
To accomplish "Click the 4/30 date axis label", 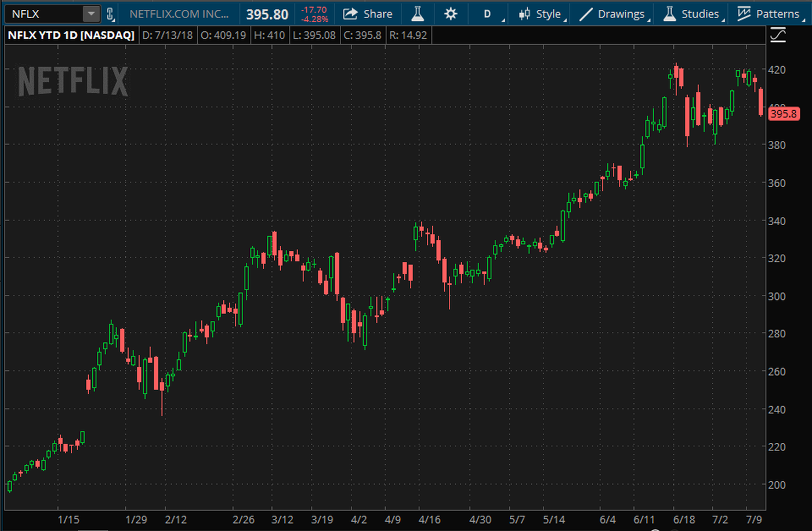I will [x=480, y=519].
